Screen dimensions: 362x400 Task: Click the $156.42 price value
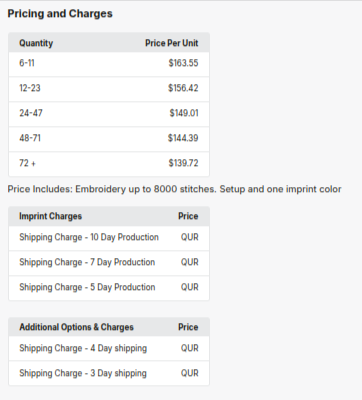coord(183,88)
